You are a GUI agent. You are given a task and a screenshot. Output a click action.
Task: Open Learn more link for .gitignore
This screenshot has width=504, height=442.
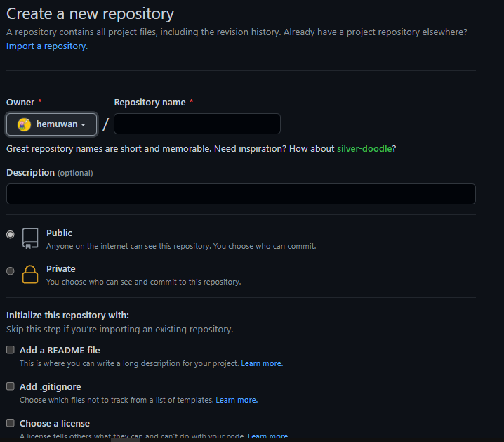point(237,400)
